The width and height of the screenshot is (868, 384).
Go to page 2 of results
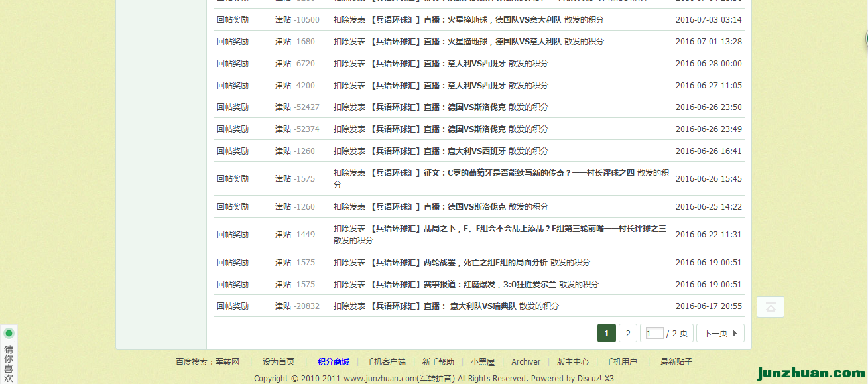point(628,333)
